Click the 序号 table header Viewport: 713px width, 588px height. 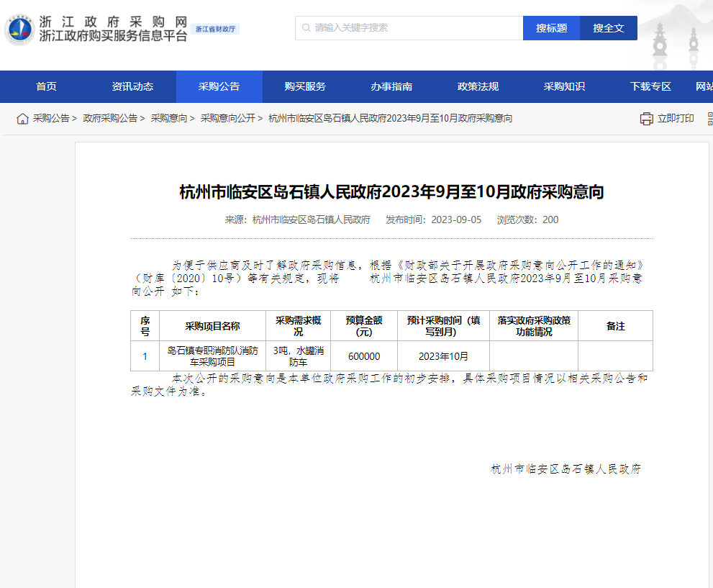point(145,326)
